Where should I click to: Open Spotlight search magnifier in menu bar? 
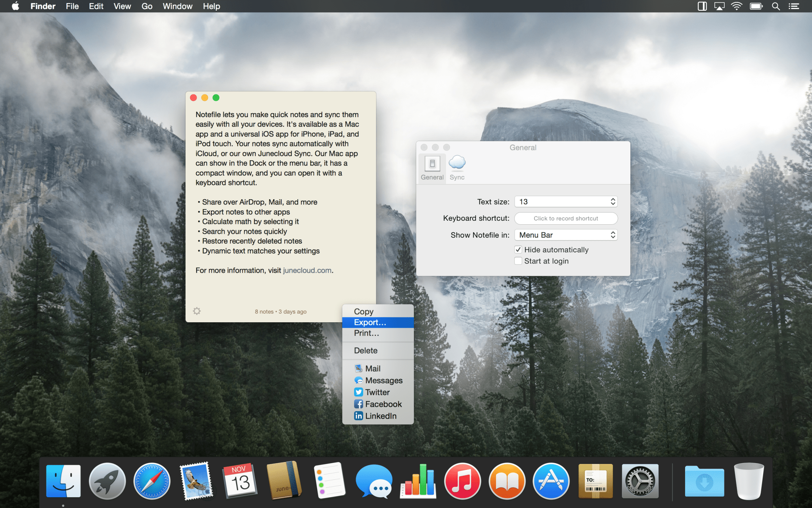coord(776,6)
